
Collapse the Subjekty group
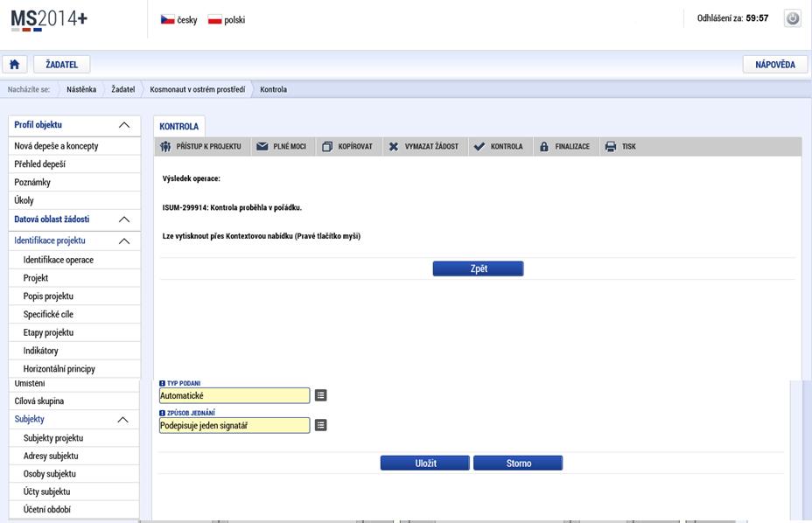click(x=123, y=420)
